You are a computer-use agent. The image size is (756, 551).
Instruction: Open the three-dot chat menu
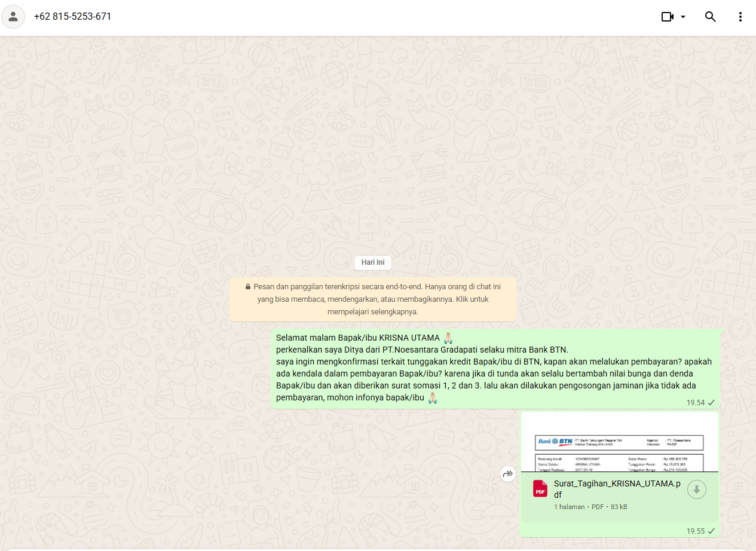(740, 17)
